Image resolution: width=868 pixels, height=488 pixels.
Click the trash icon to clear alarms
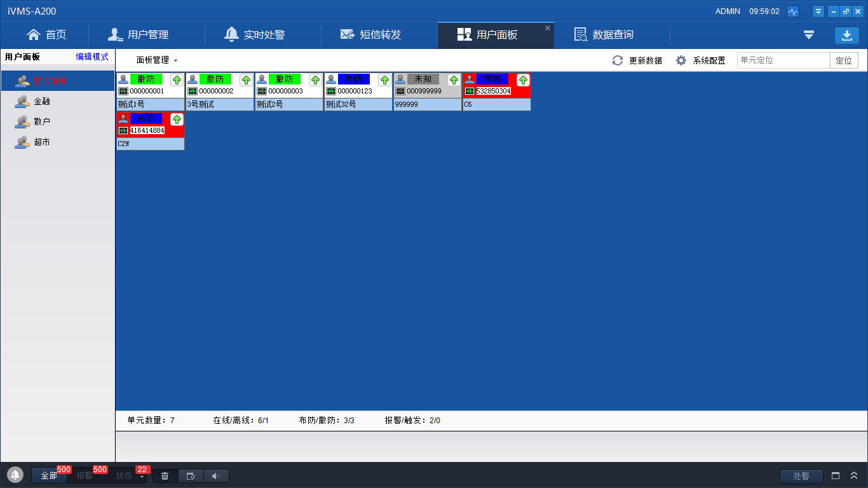coord(165,476)
